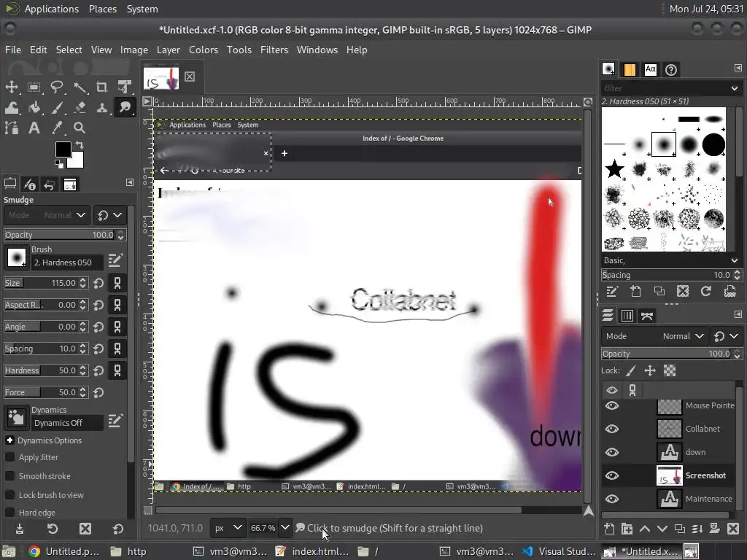Hide the Maintenance layer

pos(612,499)
